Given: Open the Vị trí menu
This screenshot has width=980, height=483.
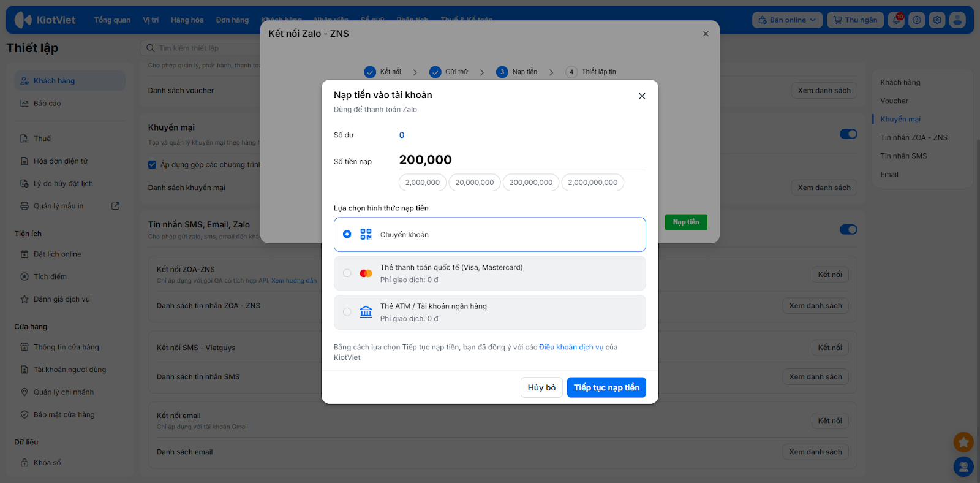Looking at the screenshot, I should (x=151, y=20).
